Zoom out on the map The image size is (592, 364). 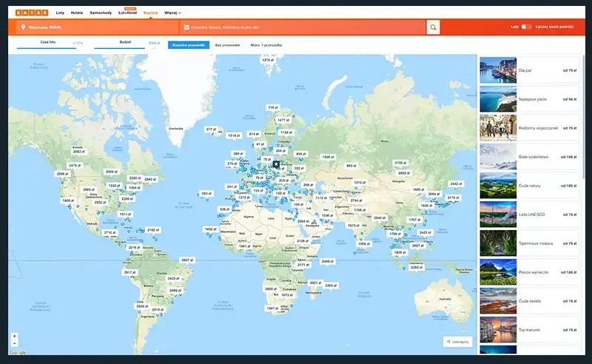click(x=14, y=345)
